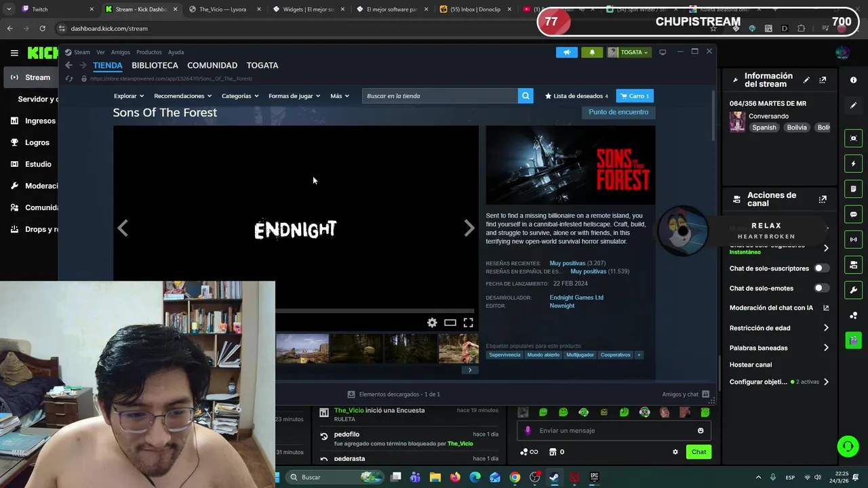Click Hostear canal option
Viewport: 868px width, 488px height.
[x=751, y=365]
